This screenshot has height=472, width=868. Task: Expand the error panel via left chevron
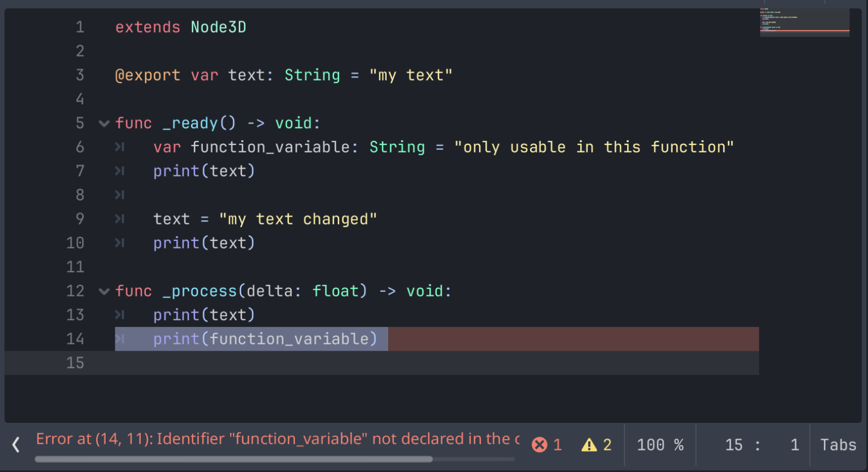[15, 445]
